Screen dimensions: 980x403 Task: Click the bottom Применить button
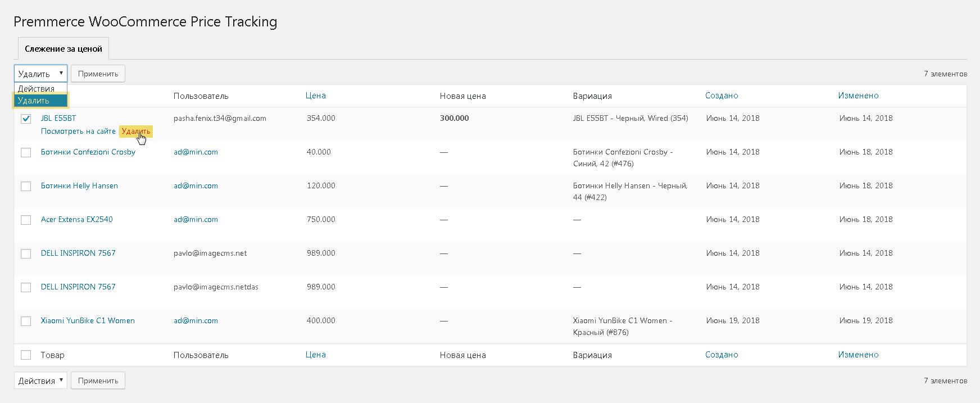click(x=98, y=381)
